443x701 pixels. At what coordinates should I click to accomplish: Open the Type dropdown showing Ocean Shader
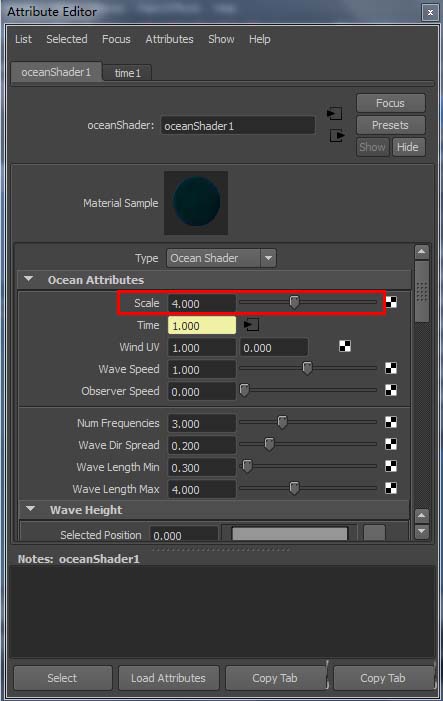(221, 258)
